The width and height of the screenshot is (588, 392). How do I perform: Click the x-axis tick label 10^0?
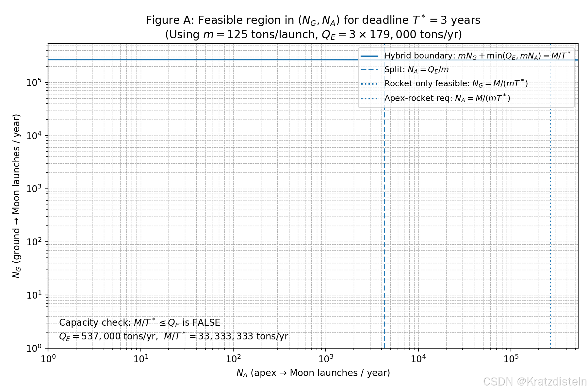tap(48, 359)
